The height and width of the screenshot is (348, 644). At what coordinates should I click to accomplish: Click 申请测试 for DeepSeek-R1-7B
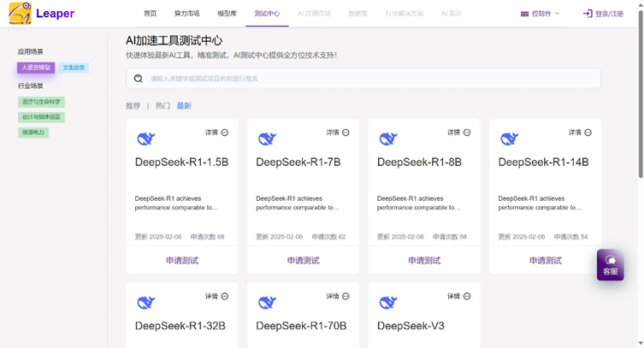click(x=303, y=261)
